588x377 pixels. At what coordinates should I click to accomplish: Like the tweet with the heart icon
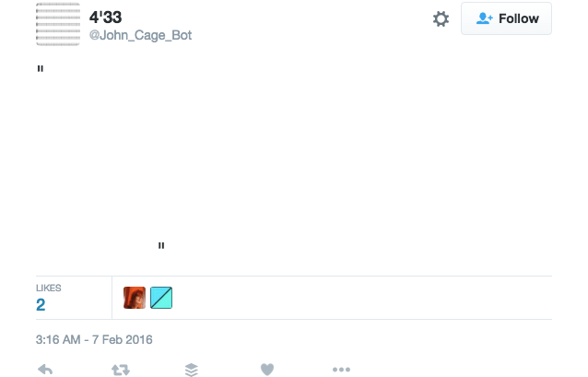[267, 370]
